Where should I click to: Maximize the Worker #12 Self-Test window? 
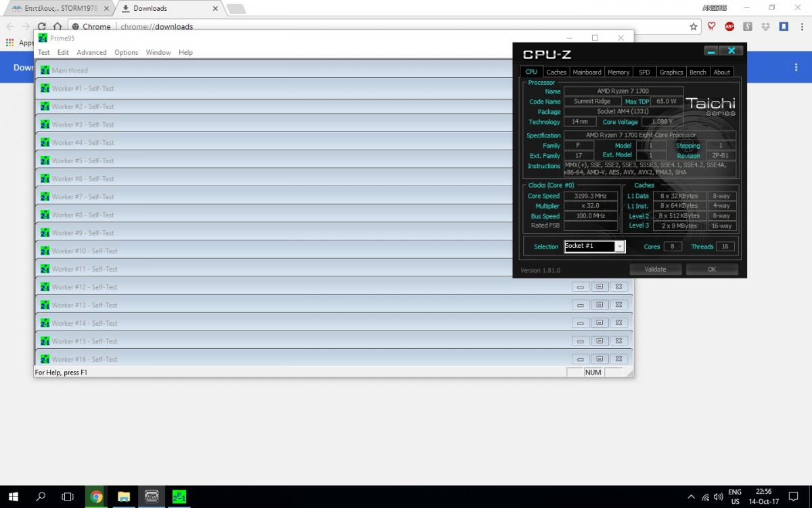click(599, 287)
